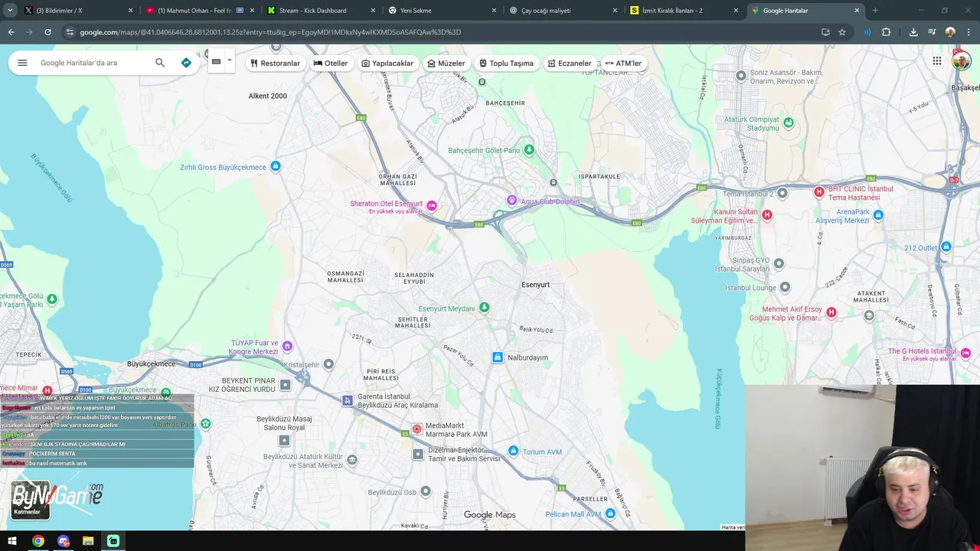The width and height of the screenshot is (980, 551).
Task: Open the Nalburdayım store pin
Action: 498,357
